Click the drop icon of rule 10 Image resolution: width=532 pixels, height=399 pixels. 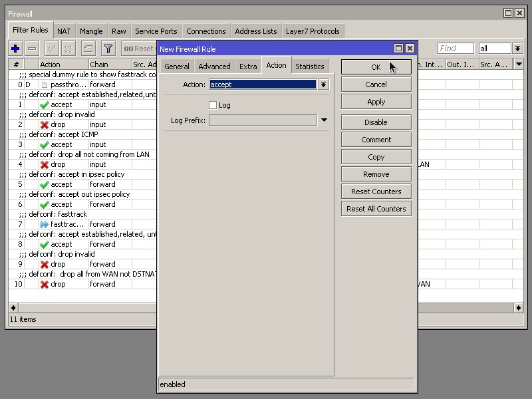point(45,285)
